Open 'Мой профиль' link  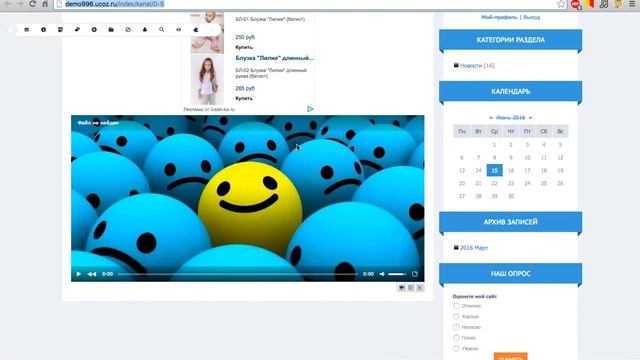[x=499, y=17]
